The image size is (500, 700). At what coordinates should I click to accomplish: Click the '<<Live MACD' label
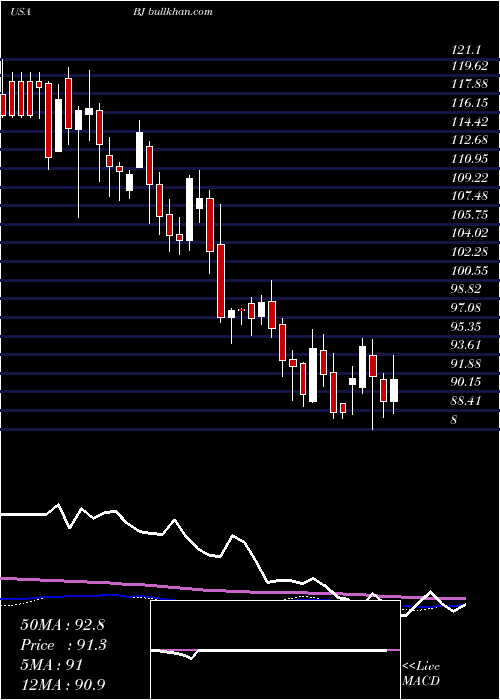pos(421,674)
